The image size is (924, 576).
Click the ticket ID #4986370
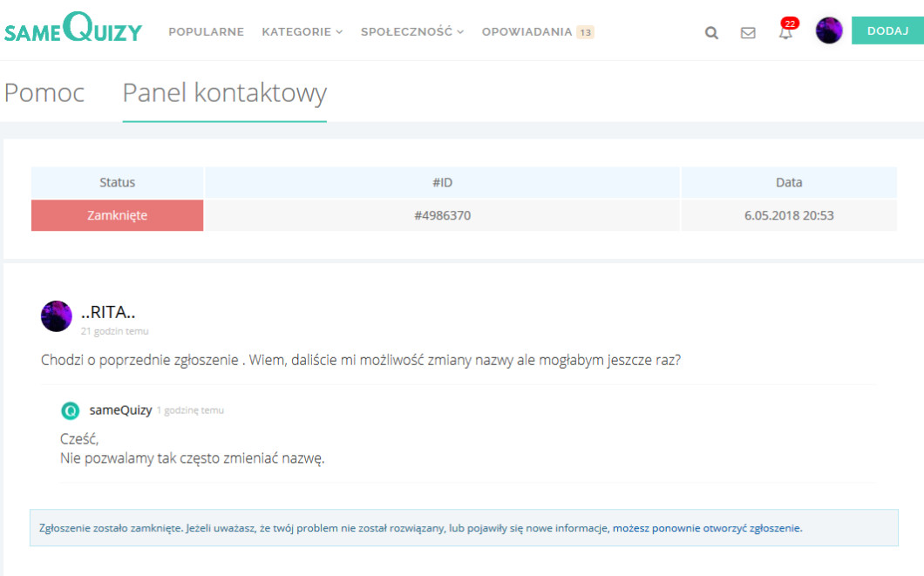(x=442, y=215)
